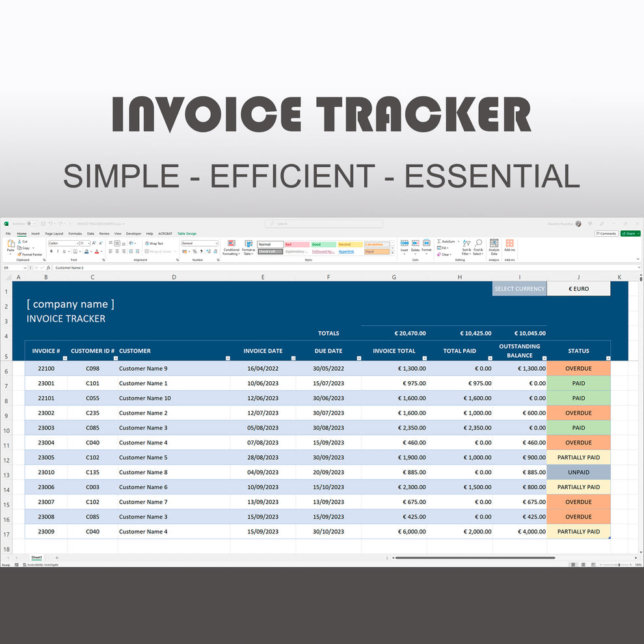This screenshot has width=644, height=644.
Task: Toggle italic formatting
Action: tap(57, 250)
